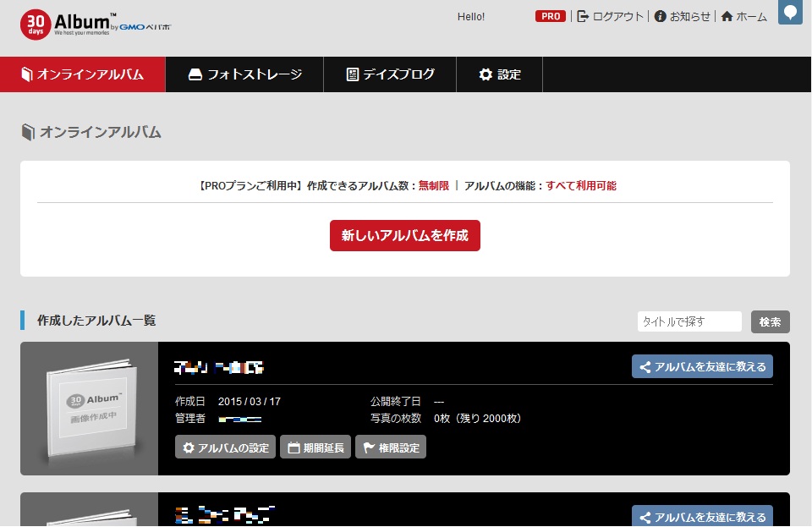The width and height of the screenshot is (812, 527).
Task: Click 新しいアルバムを作成 button
Action: pyautogui.click(x=404, y=236)
